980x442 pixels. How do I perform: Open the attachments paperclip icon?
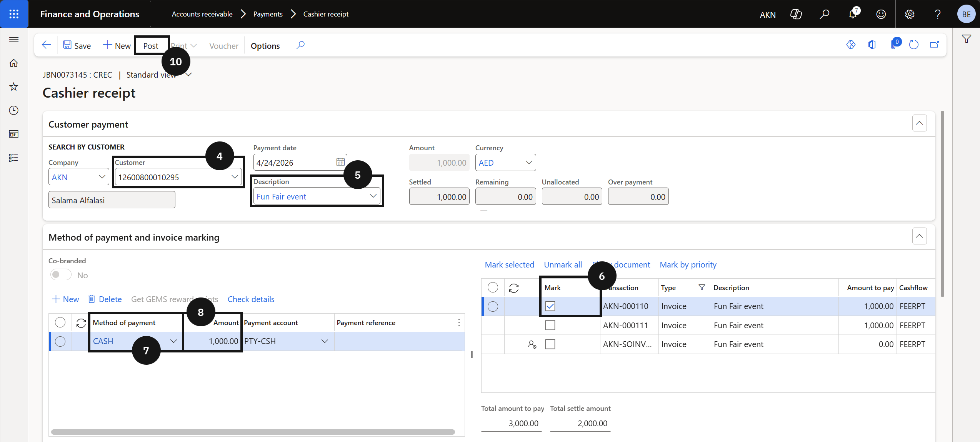pos(894,45)
